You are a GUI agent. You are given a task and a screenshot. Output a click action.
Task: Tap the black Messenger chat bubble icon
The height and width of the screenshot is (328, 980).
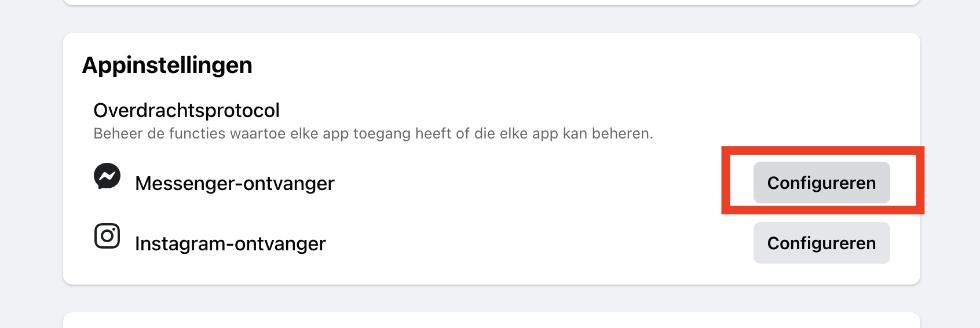pyautogui.click(x=107, y=176)
